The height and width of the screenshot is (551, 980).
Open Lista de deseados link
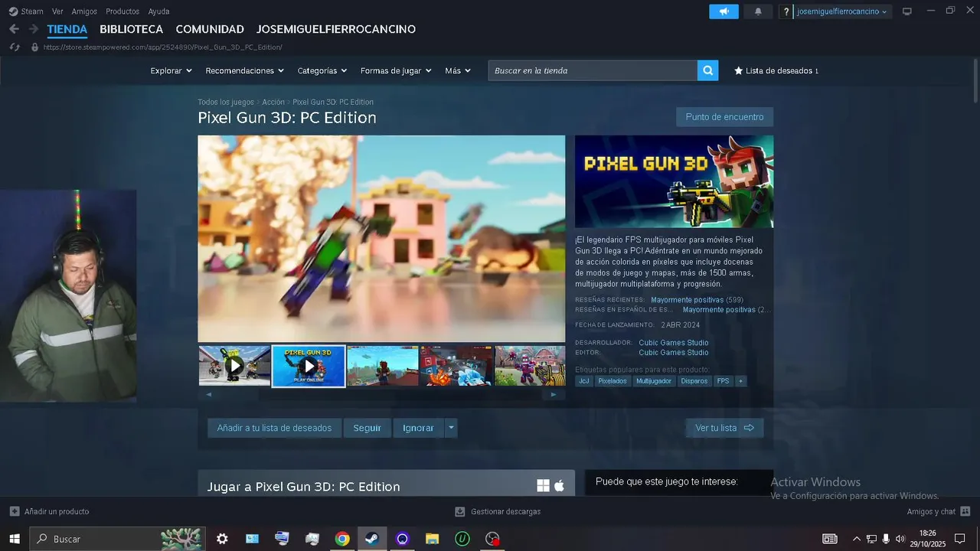[x=776, y=70]
